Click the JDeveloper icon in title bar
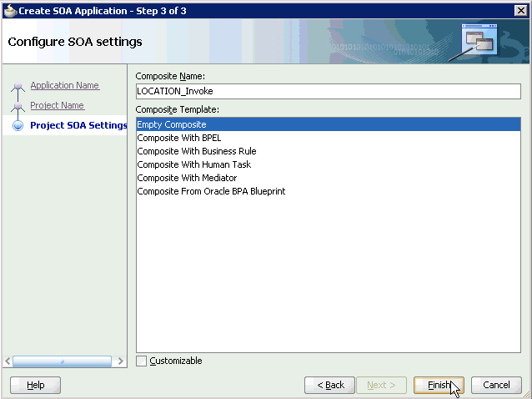The height and width of the screenshot is (399, 532). 10,11
